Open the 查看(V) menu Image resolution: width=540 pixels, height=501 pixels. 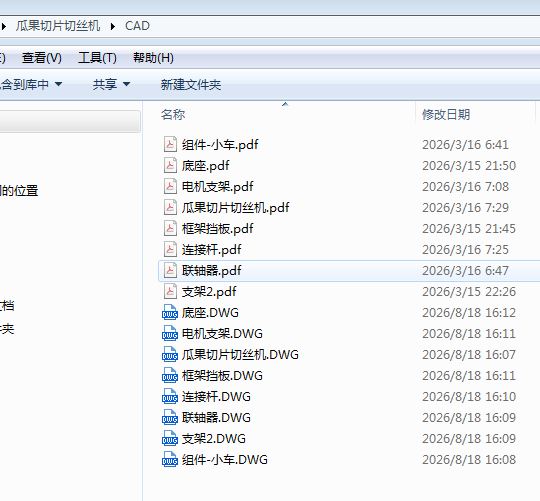click(x=42, y=58)
